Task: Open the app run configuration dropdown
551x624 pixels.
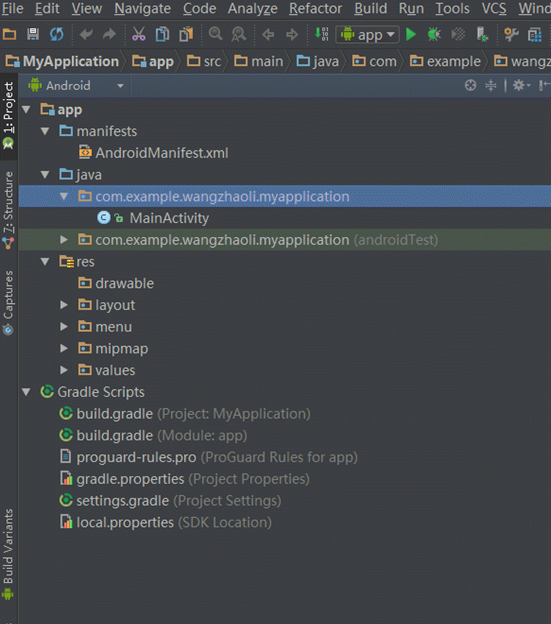Action: point(368,35)
